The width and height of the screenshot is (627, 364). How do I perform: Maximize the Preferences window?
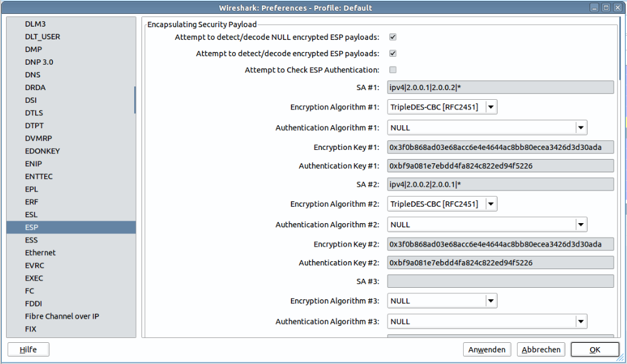(606, 8)
